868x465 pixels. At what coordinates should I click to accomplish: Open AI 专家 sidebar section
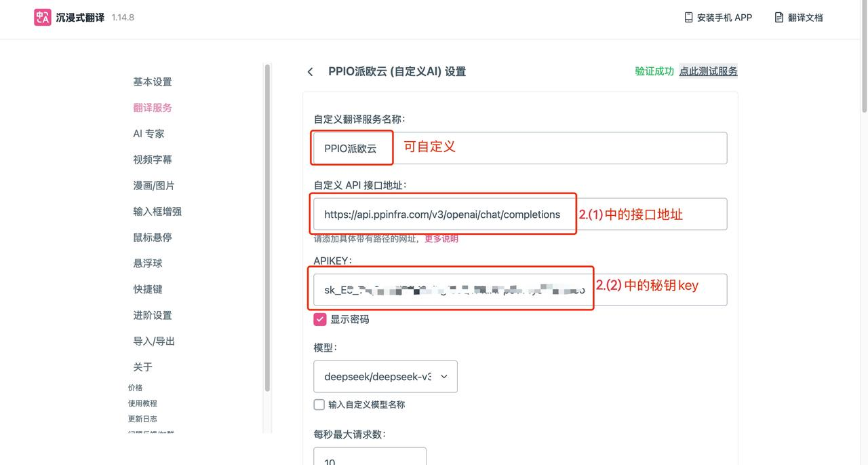coord(149,134)
